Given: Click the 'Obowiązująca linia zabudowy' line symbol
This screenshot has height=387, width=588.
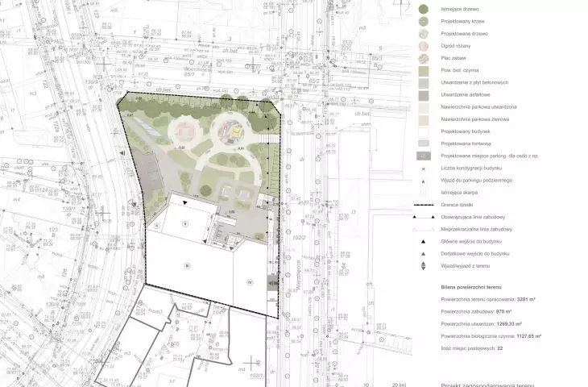Looking at the screenshot, I should 424,218.
